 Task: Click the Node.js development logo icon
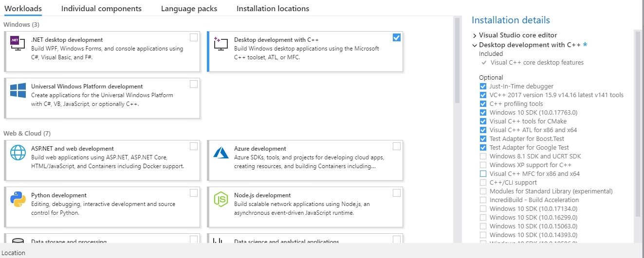[x=221, y=199]
